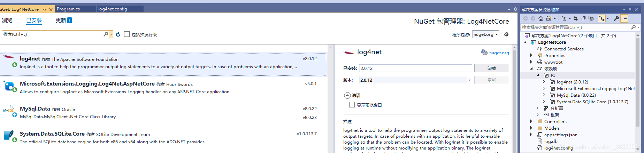Collapse the dependencies node
This screenshot has height=153, width=644.
pyautogui.click(x=531, y=69)
